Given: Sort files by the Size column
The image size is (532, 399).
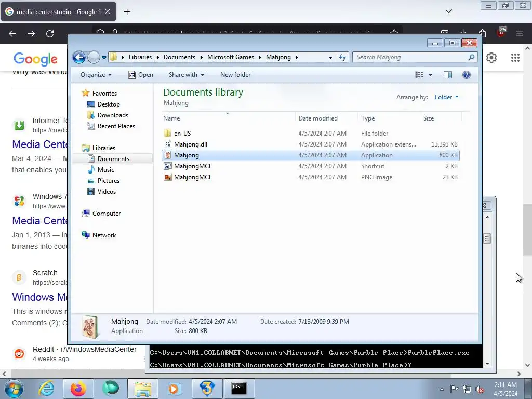Looking at the screenshot, I should pyautogui.click(x=441, y=118).
